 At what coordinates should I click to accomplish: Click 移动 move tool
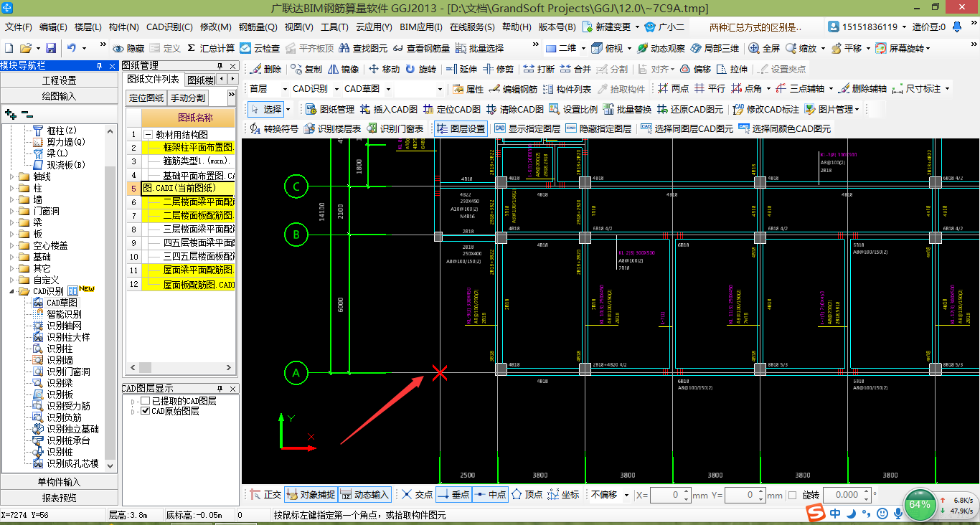click(384, 69)
